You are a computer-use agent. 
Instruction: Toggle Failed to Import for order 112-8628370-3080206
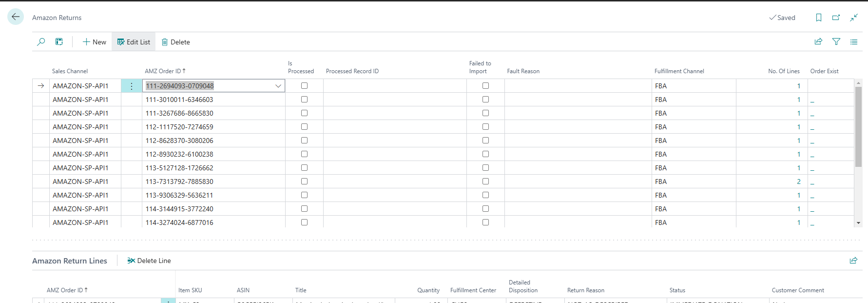coord(485,141)
